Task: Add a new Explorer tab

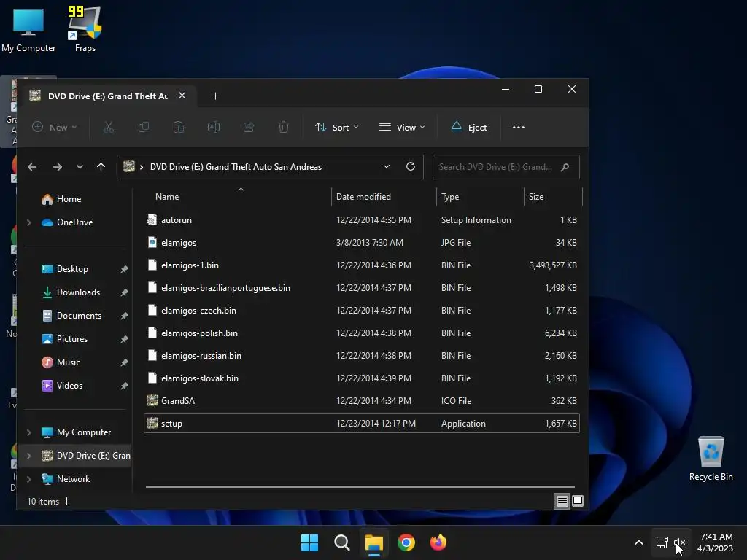Action: click(215, 96)
